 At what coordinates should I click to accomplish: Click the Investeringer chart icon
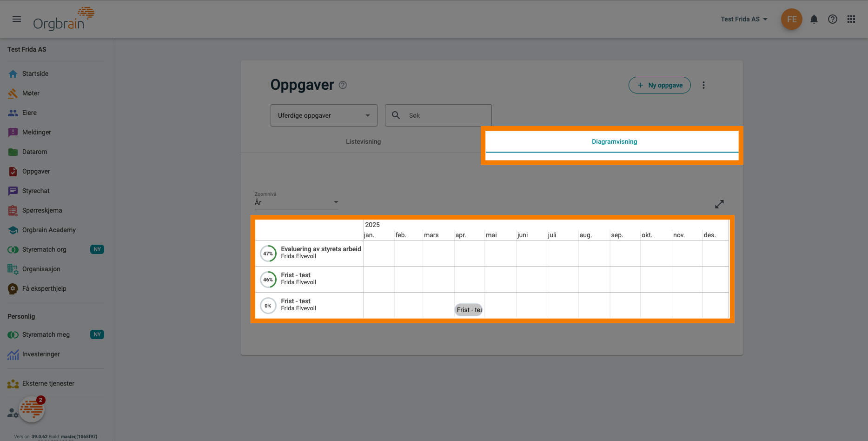[x=13, y=354]
